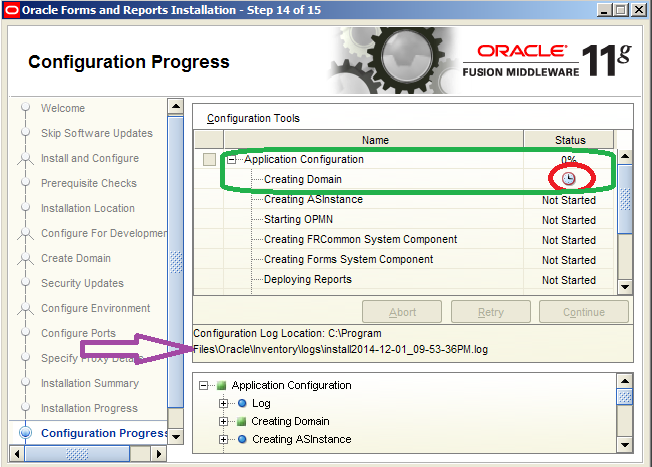Viewport: 652px width, 467px height.
Task: Select the Log item in the lower tree
Action: (261, 403)
